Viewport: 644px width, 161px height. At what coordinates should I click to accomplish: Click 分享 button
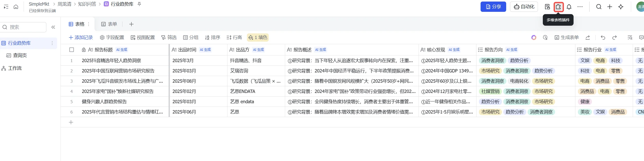click(x=493, y=7)
